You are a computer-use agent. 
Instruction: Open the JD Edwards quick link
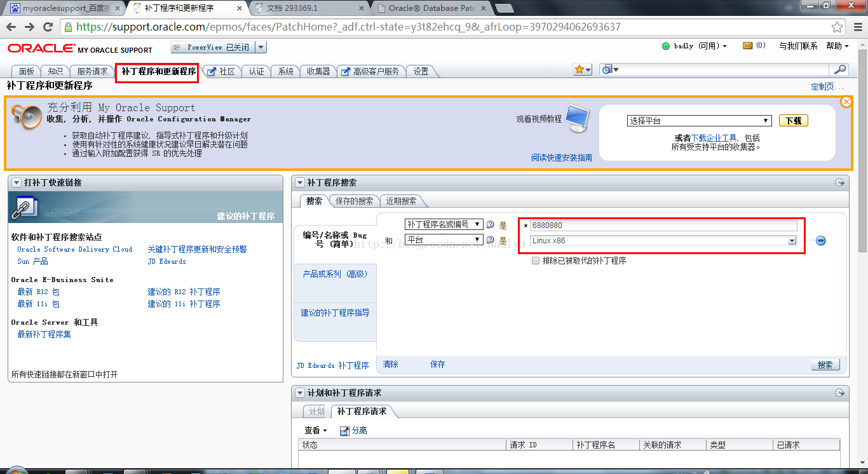[166, 261]
